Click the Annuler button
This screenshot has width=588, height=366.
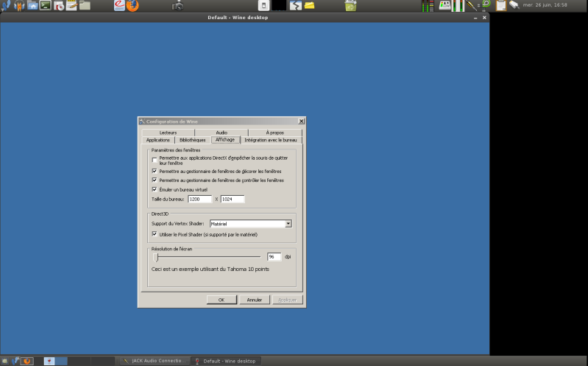(254, 300)
